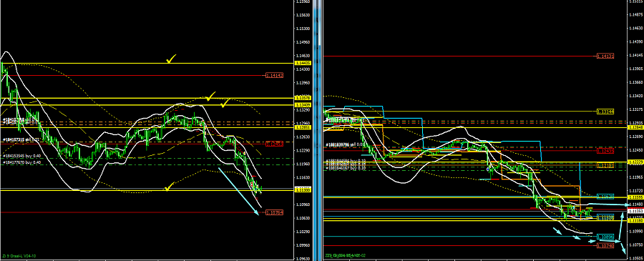This screenshot has width=644, height=261.
Task: Click the 1.14132 red label on right chart
Action: tap(605, 56)
